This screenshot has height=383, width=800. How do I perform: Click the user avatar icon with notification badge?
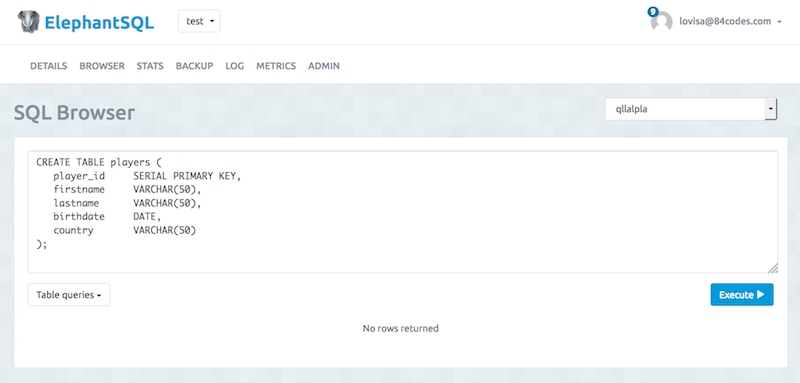[661, 20]
